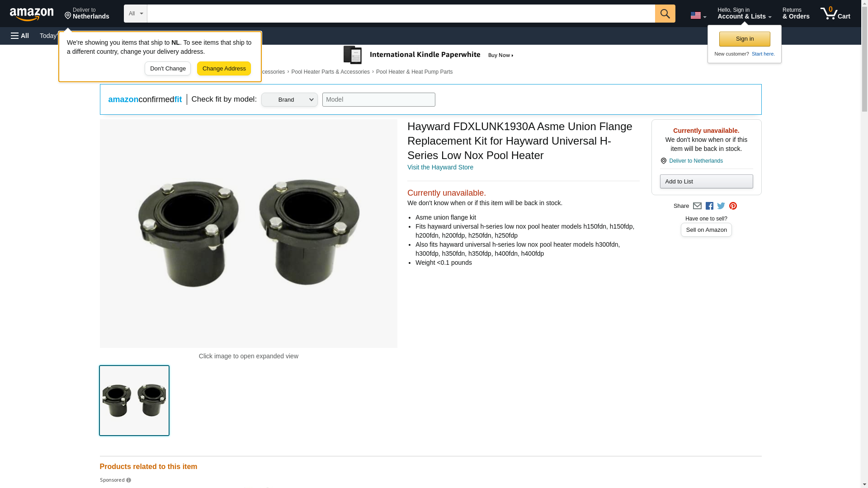Open Pool Heater Parts & Accessories breadcrumb
Image resolution: width=868 pixels, height=488 pixels.
330,72
